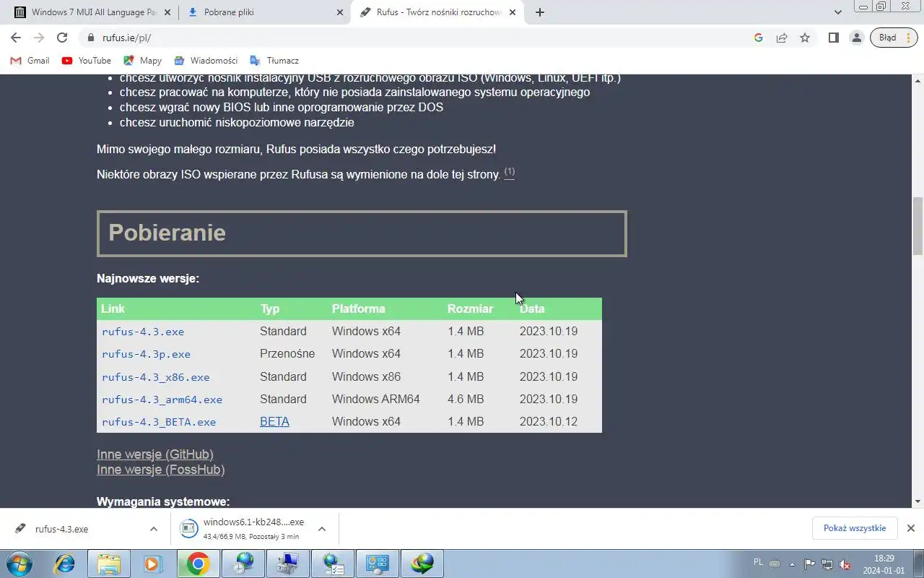Expand options for windows6.1-kb248 download
This screenshot has width=924, height=578.
pyautogui.click(x=322, y=529)
